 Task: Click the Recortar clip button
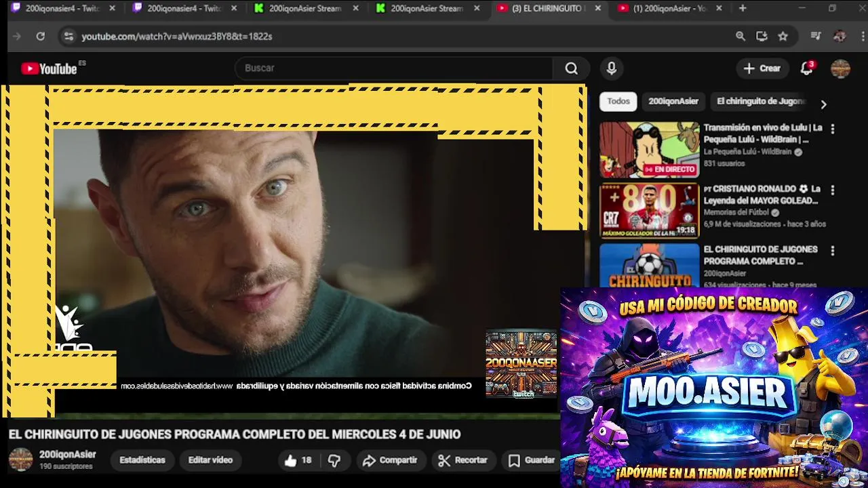(x=462, y=460)
